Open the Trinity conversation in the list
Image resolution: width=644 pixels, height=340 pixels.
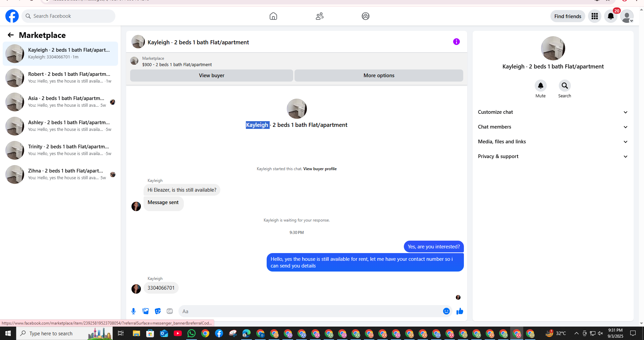[60, 150]
